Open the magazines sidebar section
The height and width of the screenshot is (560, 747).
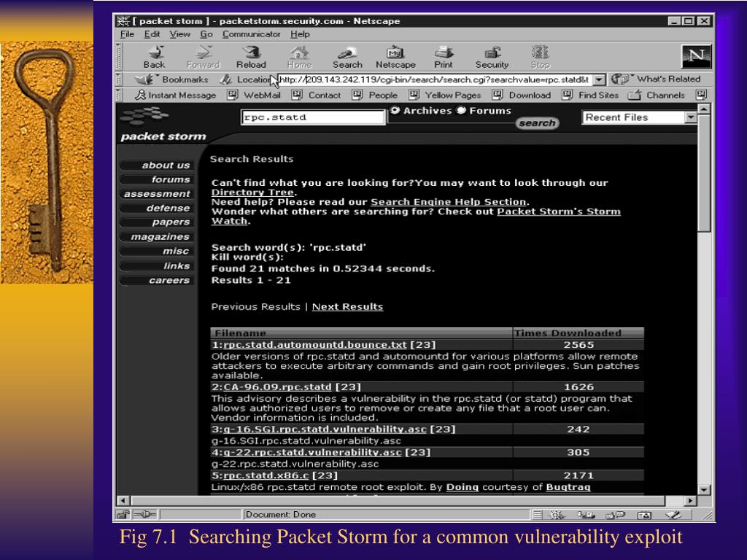157,237
